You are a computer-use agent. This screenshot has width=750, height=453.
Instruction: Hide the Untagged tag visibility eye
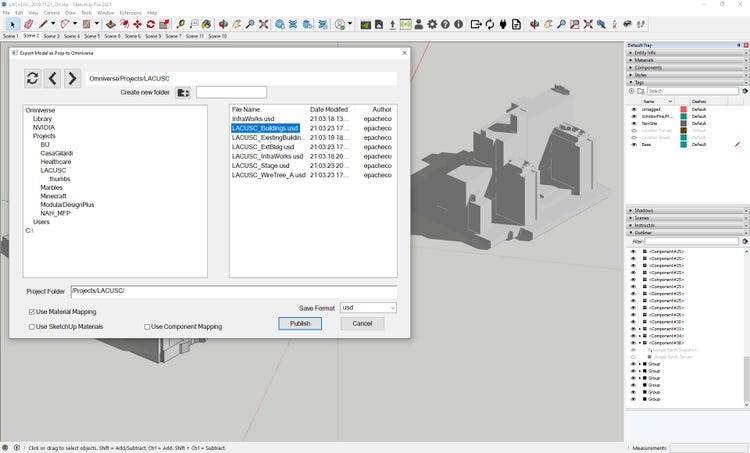click(632, 109)
